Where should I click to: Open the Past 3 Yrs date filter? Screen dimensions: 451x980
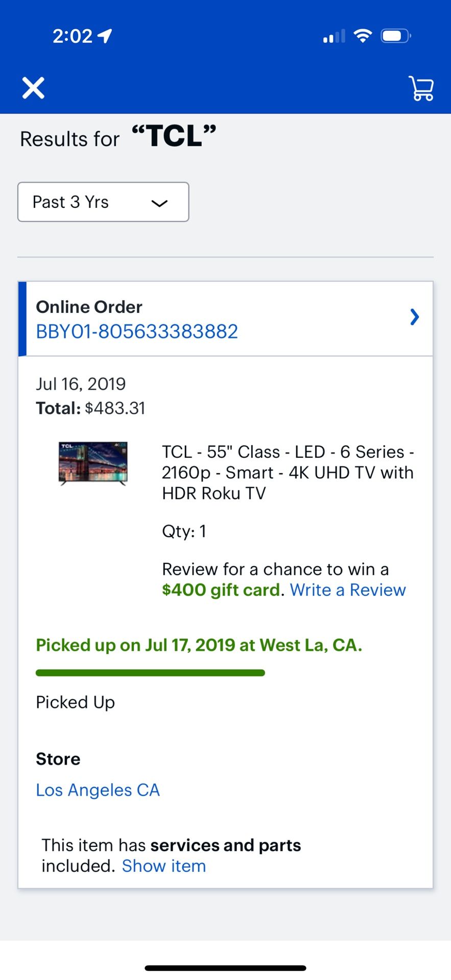click(x=103, y=202)
